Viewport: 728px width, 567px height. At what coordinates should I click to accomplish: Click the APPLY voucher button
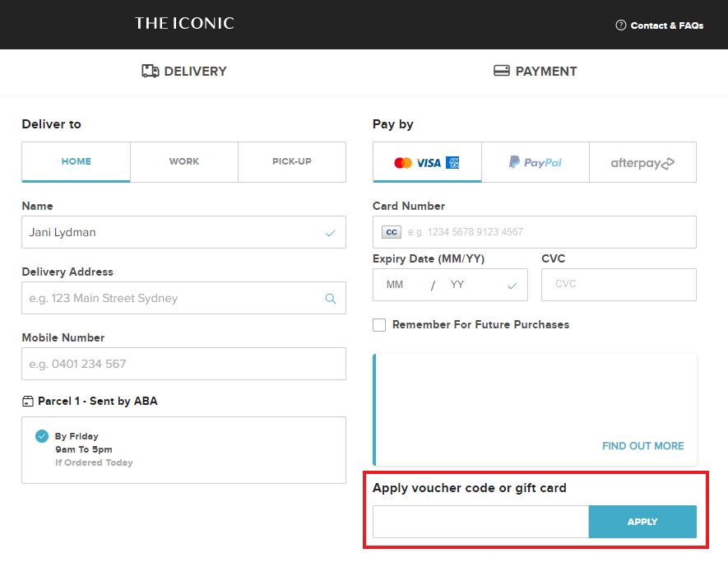[x=642, y=522]
